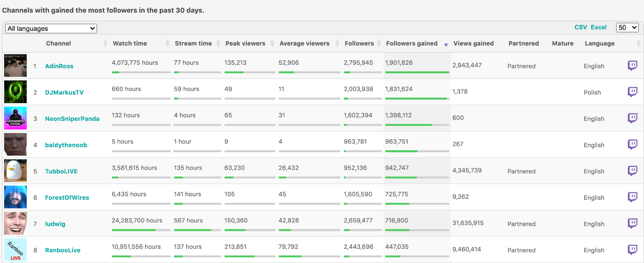Click the Twitch icon for ludwig
The height and width of the screenshot is (263, 644).
click(x=632, y=223)
